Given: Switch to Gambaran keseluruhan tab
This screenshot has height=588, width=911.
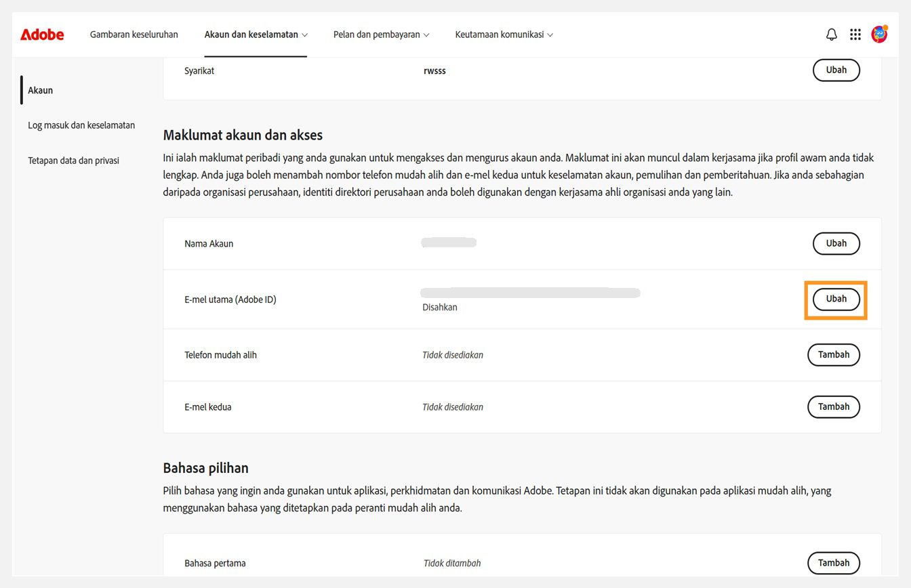Looking at the screenshot, I should point(134,34).
